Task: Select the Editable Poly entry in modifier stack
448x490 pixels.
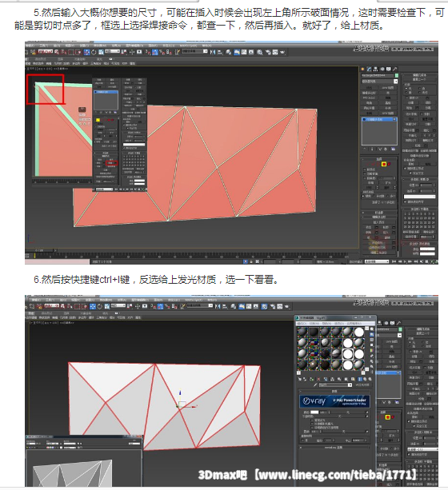Action: tap(379, 119)
